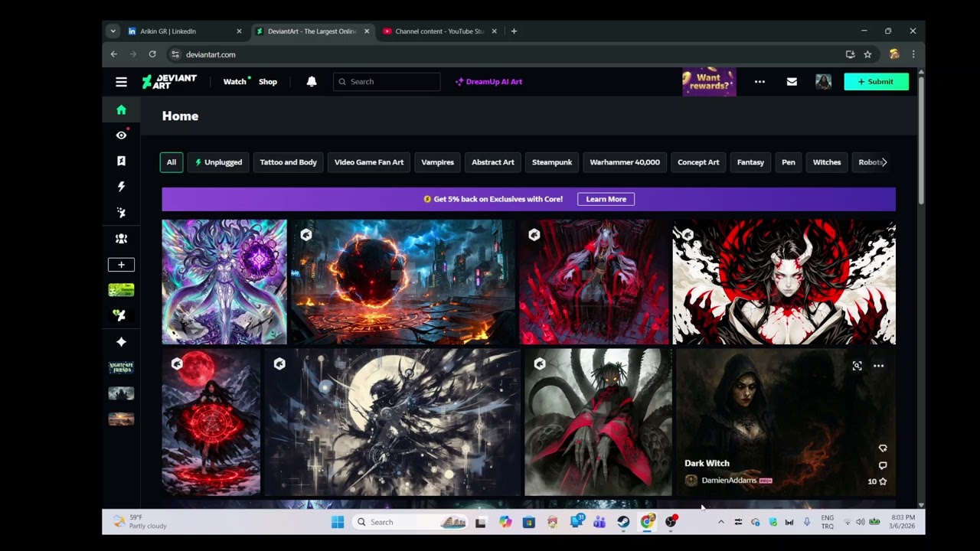Open the green group thumbnail in sidebar
This screenshot has height=551, width=980.
tap(121, 290)
